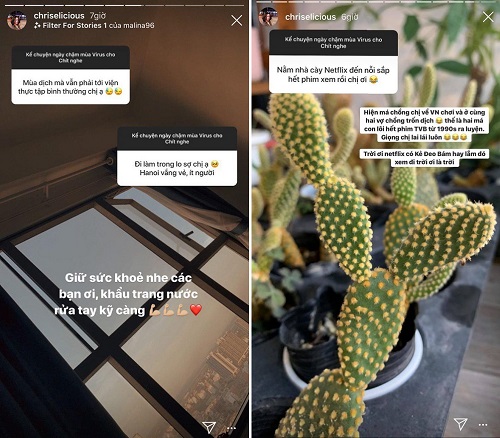
Task: Tap the chriselicious username on left story
Action: coord(59,16)
